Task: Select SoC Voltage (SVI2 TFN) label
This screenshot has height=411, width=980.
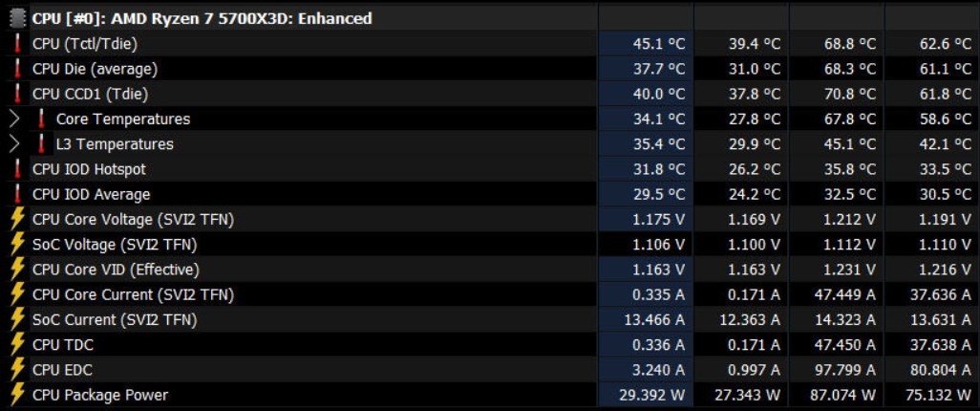Action: click(x=115, y=244)
